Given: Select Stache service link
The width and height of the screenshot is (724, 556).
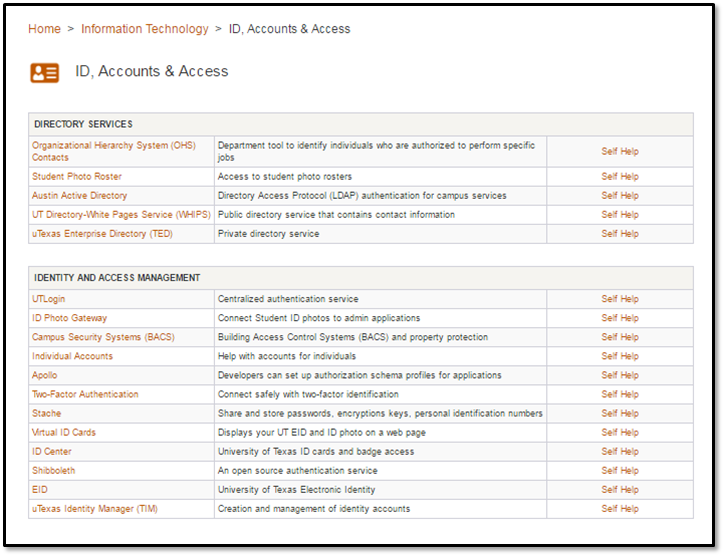Looking at the screenshot, I should coord(46,414).
